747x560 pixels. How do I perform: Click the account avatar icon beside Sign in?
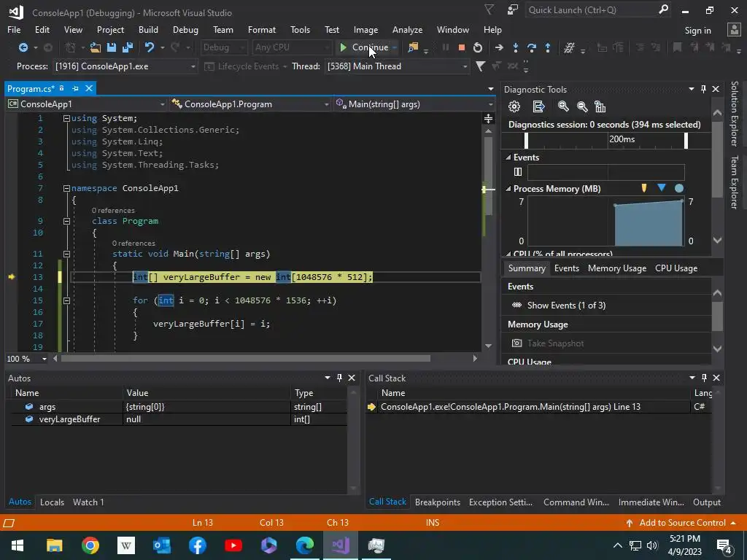click(734, 30)
